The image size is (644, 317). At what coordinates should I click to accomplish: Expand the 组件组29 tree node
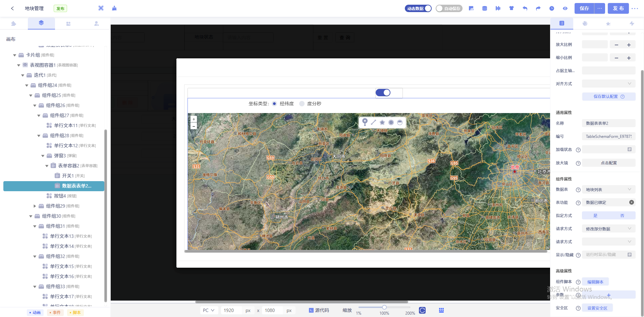click(x=35, y=206)
